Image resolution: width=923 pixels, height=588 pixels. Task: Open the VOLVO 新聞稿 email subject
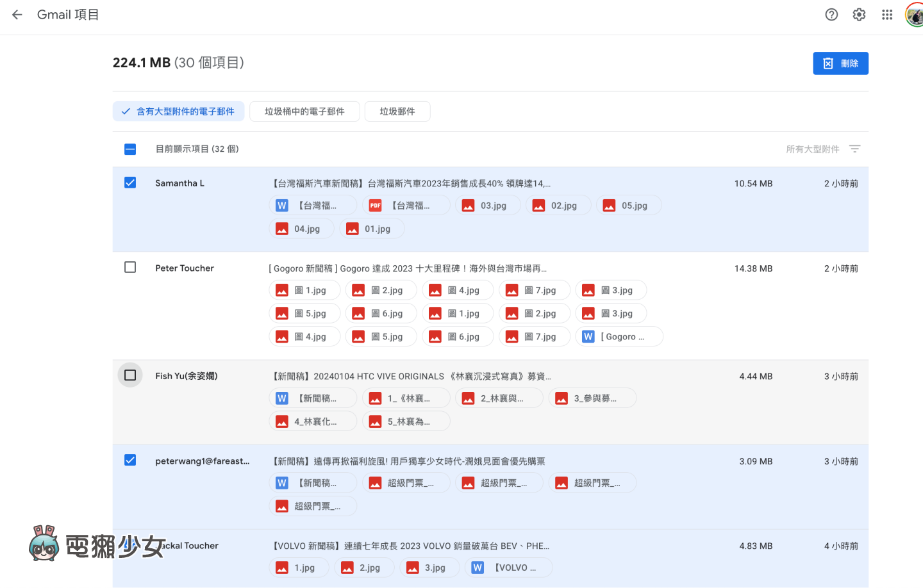tap(410, 546)
